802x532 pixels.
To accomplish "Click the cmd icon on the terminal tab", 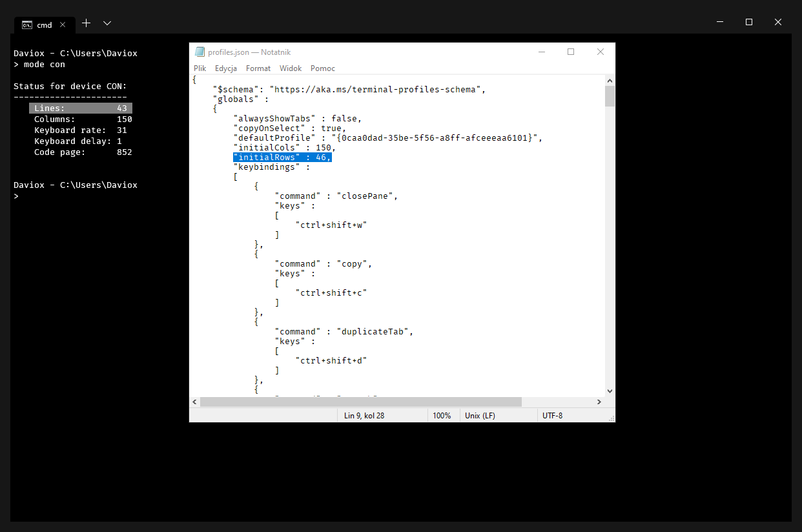I will [26, 25].
